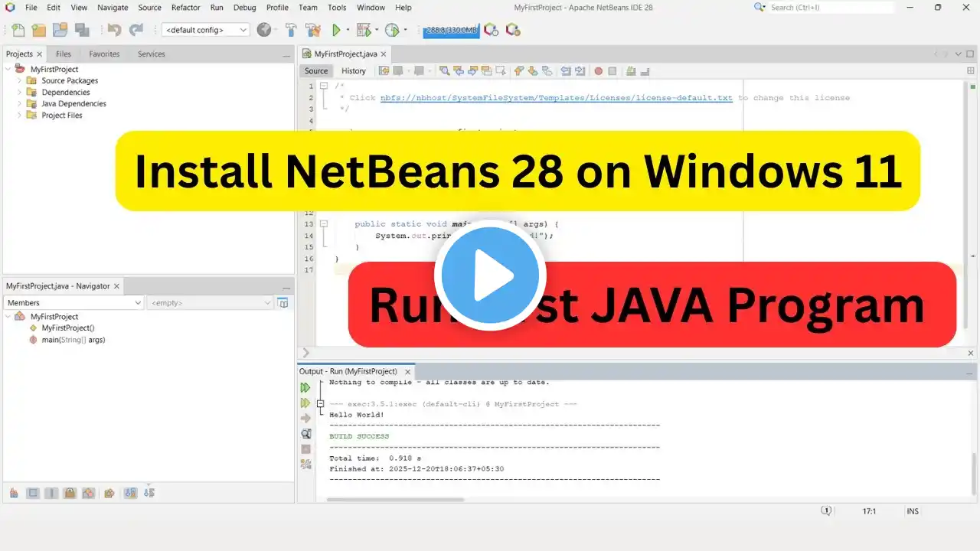The height and width of the screenshot is (551, 980).
Task: Open the Profile Project dropdown arrow
Action: pos(405,30)
